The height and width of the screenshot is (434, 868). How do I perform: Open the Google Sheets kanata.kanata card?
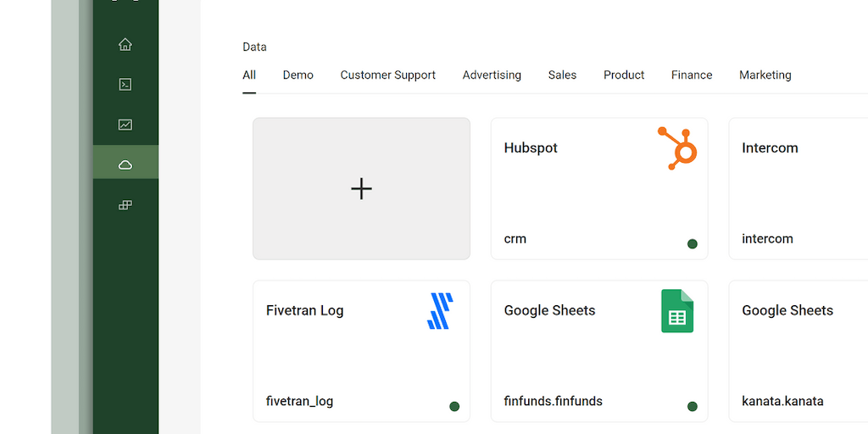click(x=797, y=351)
